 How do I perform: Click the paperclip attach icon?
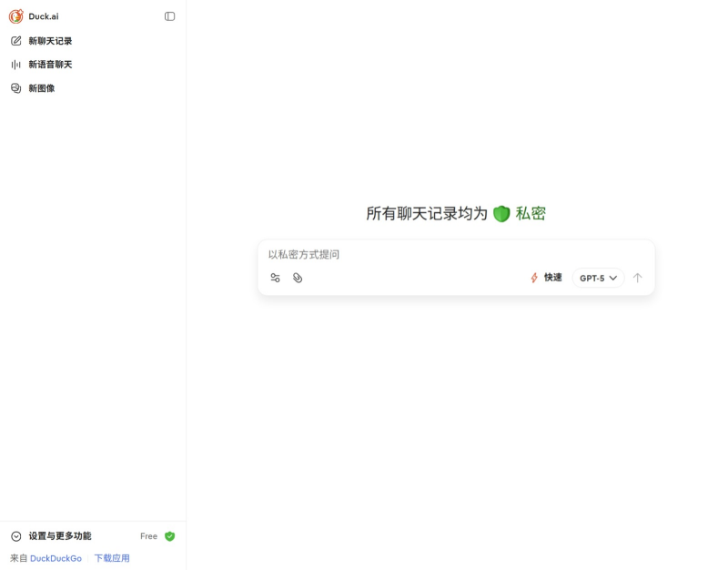(298, 278)
